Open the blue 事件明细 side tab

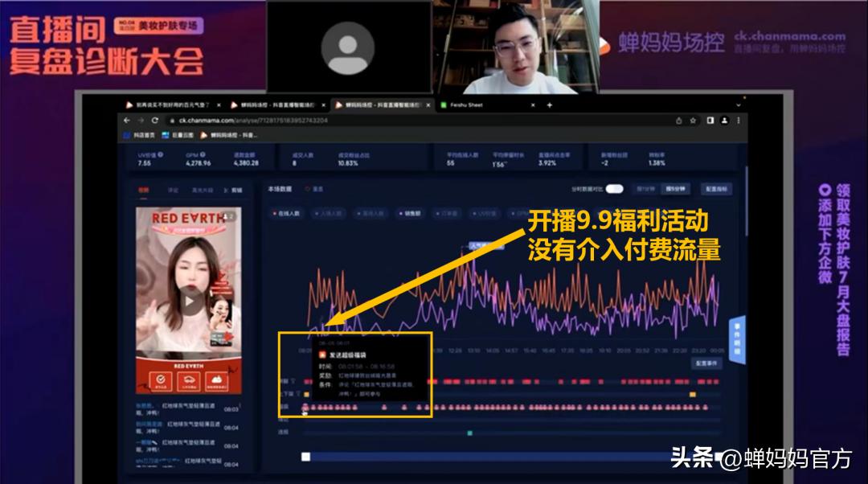pyautogui.click(x=737, y=339)
